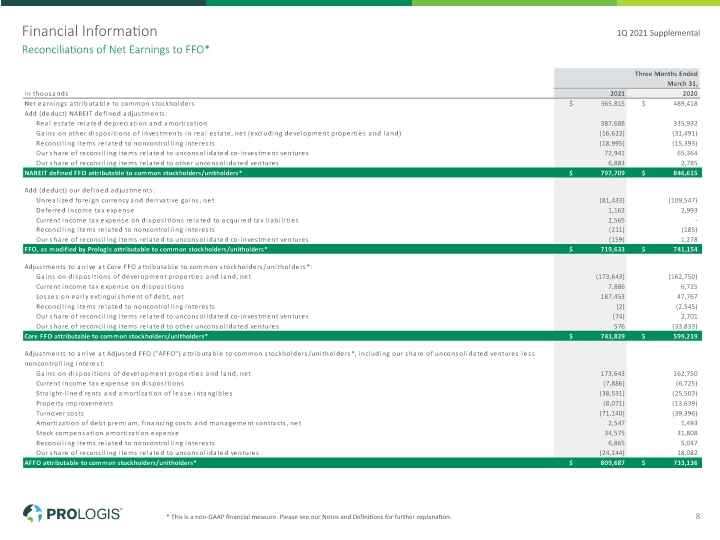Click the non-GAAP financial measure footnote

point(309,517)
